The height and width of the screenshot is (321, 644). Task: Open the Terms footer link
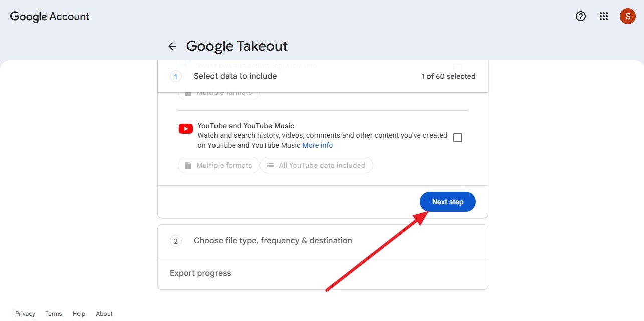click(x=54, y=314)
